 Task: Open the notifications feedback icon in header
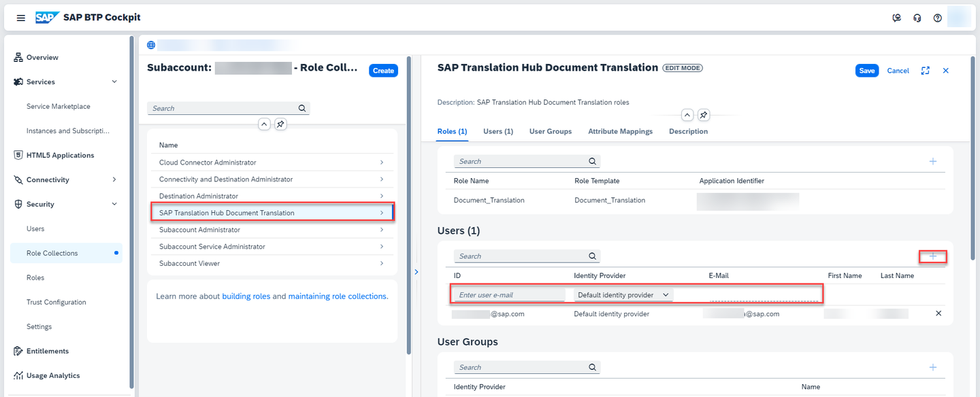tap(897, 18)
